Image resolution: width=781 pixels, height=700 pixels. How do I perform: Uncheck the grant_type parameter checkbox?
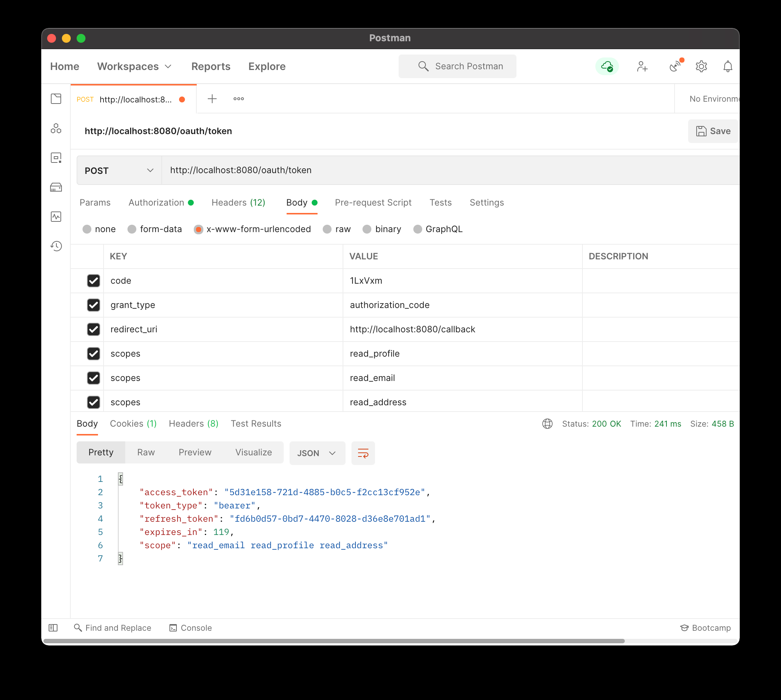[94, 305]
